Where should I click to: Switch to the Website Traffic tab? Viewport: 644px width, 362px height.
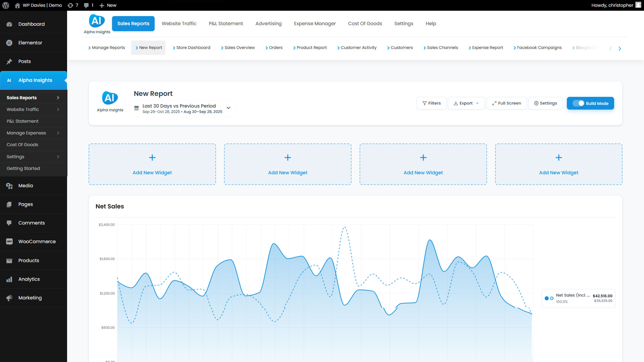click(x=179, y=23)
